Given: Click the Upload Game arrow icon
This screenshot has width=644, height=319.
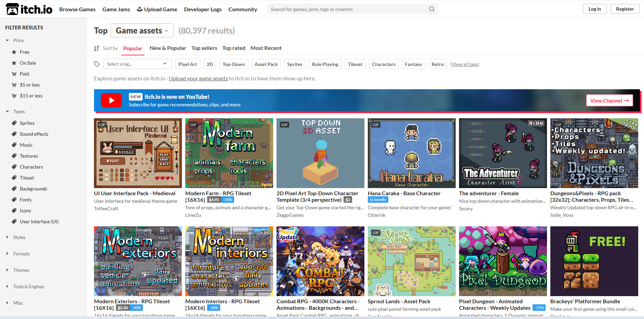Looking at the screenshot, I should coord(139,9).
